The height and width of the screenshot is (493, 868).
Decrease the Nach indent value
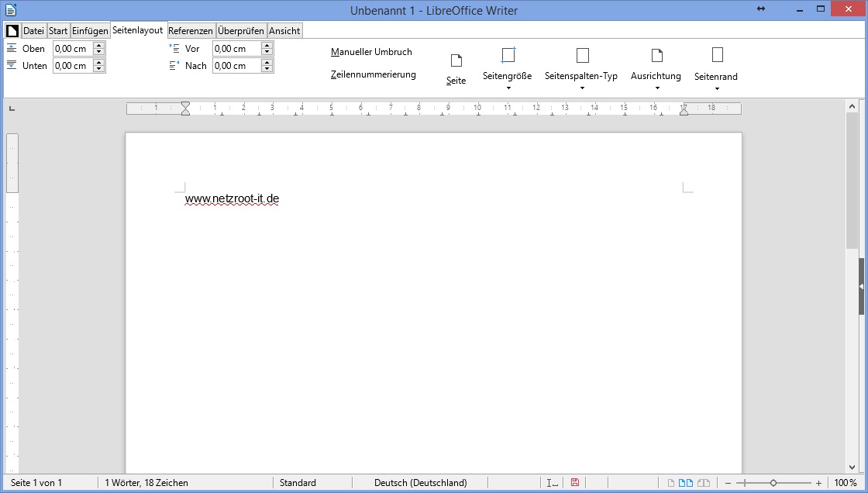[267, 69]
